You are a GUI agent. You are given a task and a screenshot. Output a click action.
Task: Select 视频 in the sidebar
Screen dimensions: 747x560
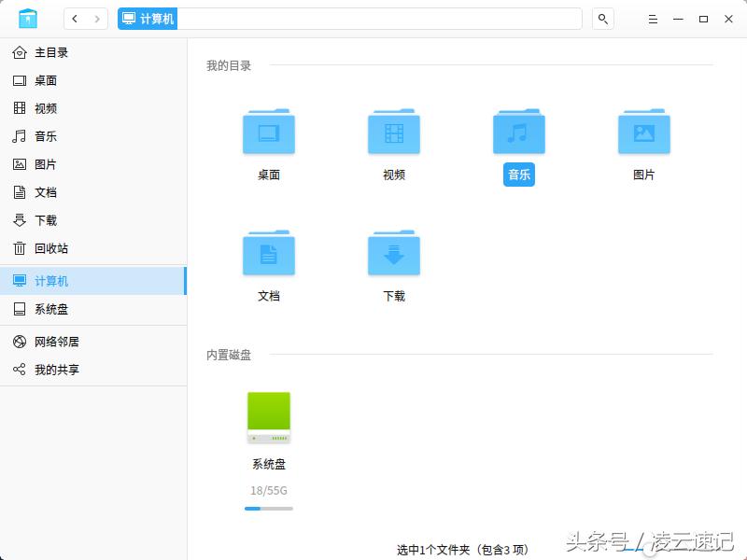tap(43, 108)
